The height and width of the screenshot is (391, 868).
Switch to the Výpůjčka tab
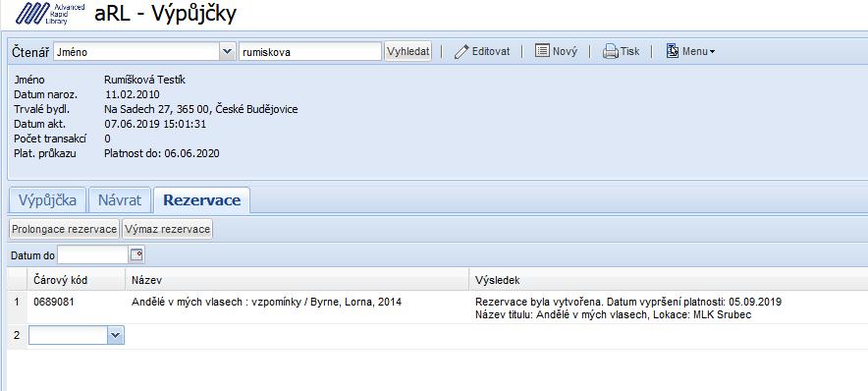click(47, 200)
